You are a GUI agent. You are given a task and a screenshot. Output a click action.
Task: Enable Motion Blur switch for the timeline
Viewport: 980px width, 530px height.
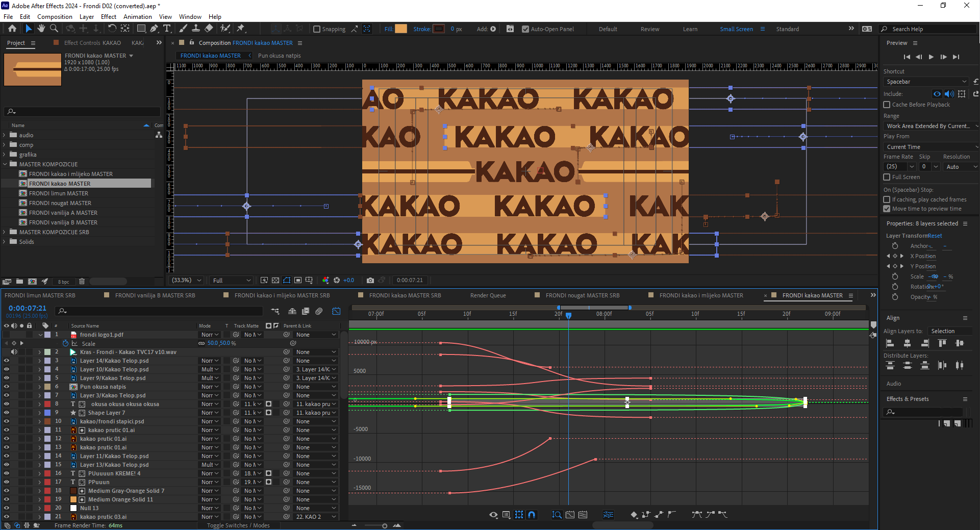319,311
